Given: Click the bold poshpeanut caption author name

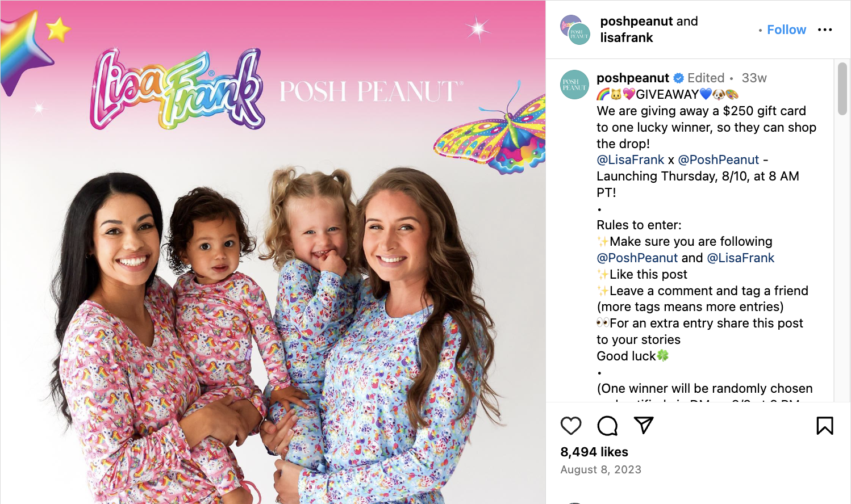Looking at the screenshot, I should 633,78.
